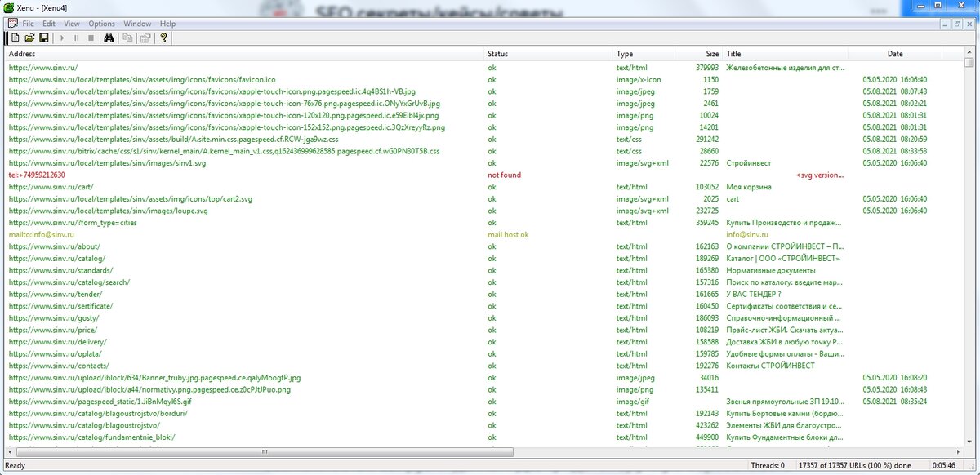Click the 'У ВАС ТЕНДЕР ?' title cell
This screenshot has width=980, height=475.
tap(754, 294)
